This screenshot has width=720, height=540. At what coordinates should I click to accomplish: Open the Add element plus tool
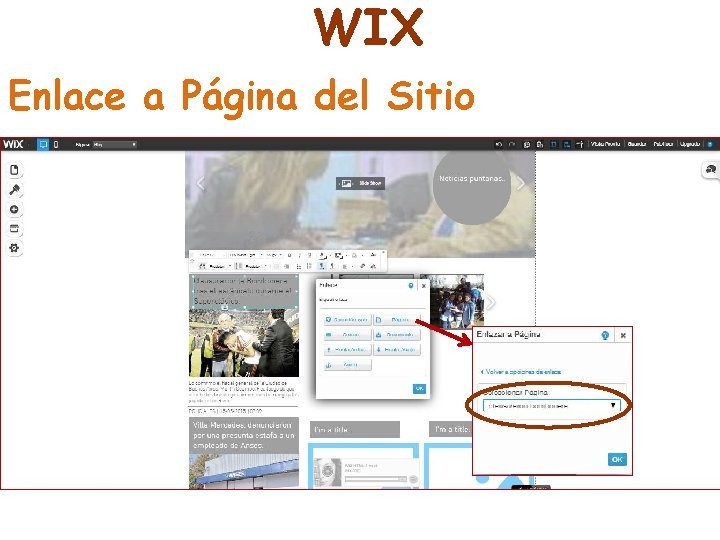14,209
